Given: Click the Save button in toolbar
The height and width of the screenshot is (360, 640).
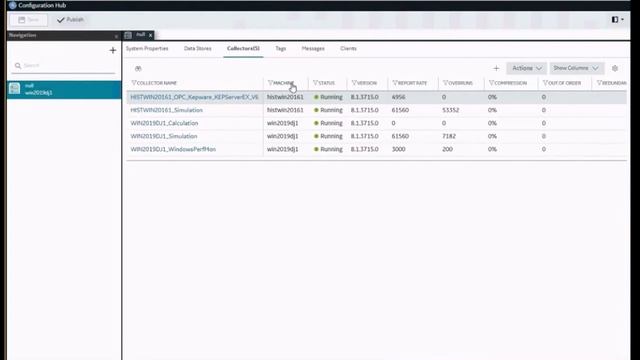Looking at the screenshot, I should tap(29, 20).
